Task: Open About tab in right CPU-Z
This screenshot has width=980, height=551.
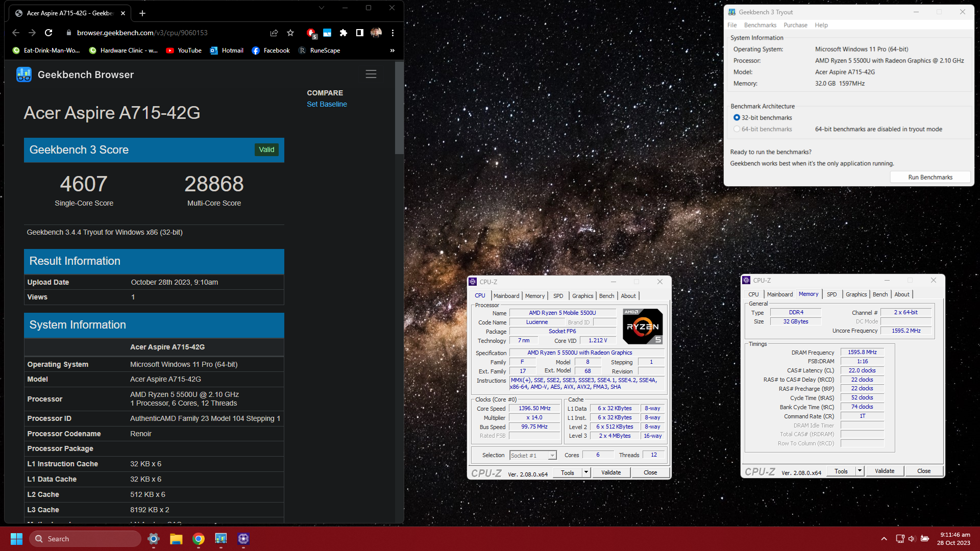Action: click(902, 294)
